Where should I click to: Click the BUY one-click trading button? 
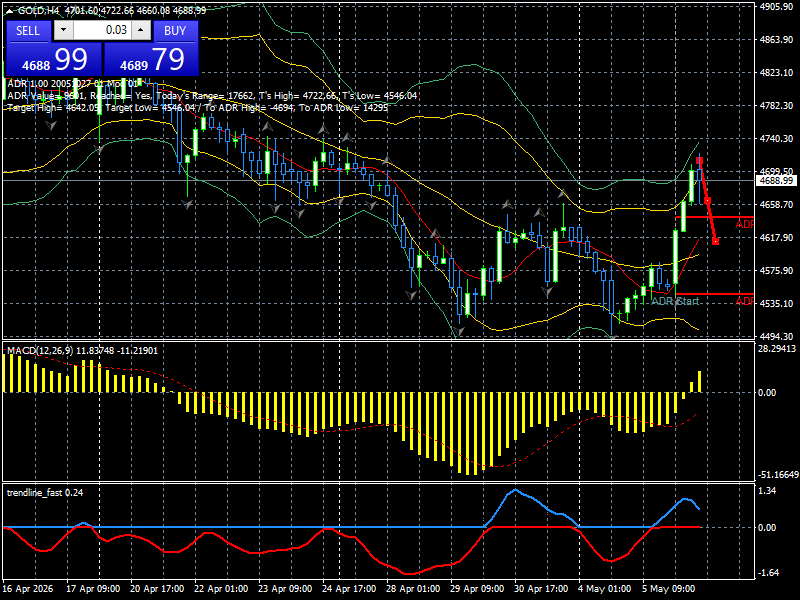click(x=175, y=31)
